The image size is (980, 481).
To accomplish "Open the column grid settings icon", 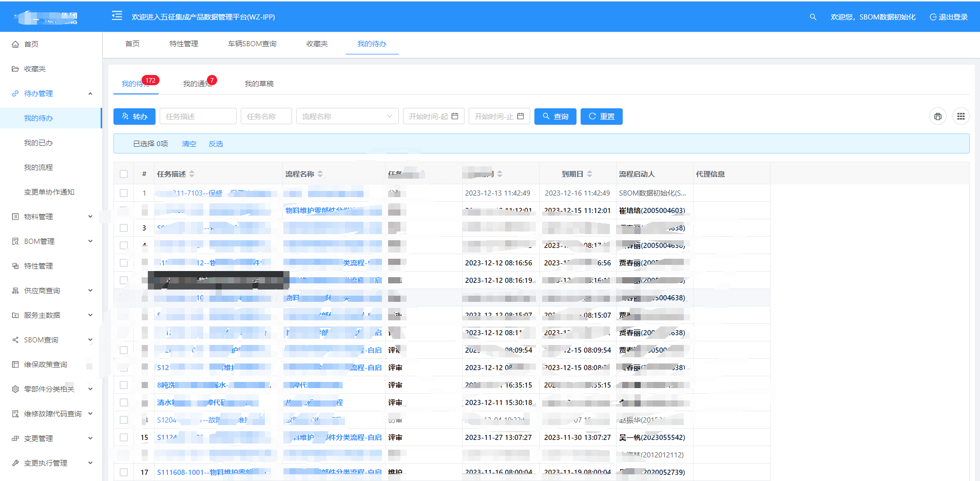I will (960, 117).
